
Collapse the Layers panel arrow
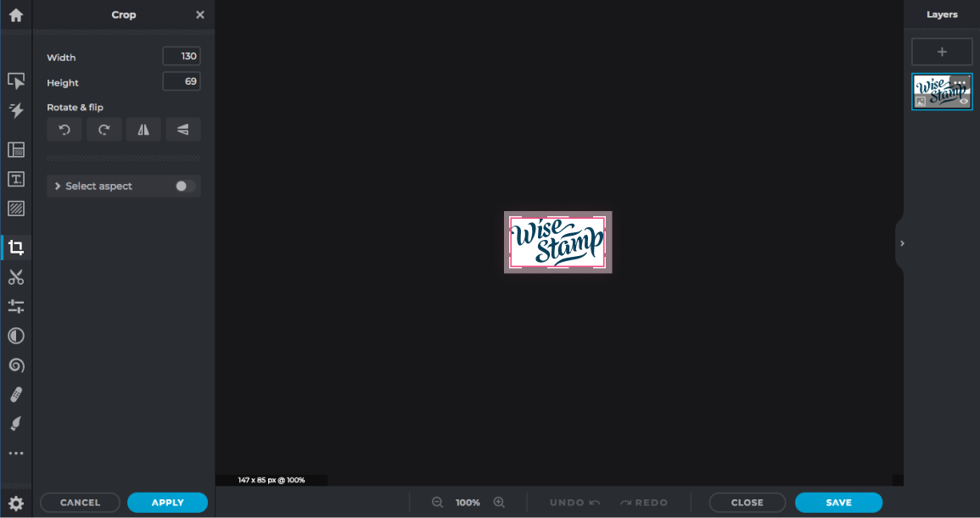[902, 243]
